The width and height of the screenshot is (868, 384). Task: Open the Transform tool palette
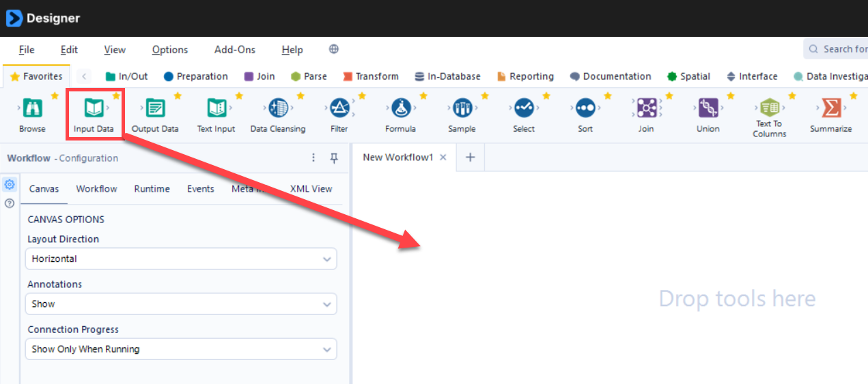point(371,76)
